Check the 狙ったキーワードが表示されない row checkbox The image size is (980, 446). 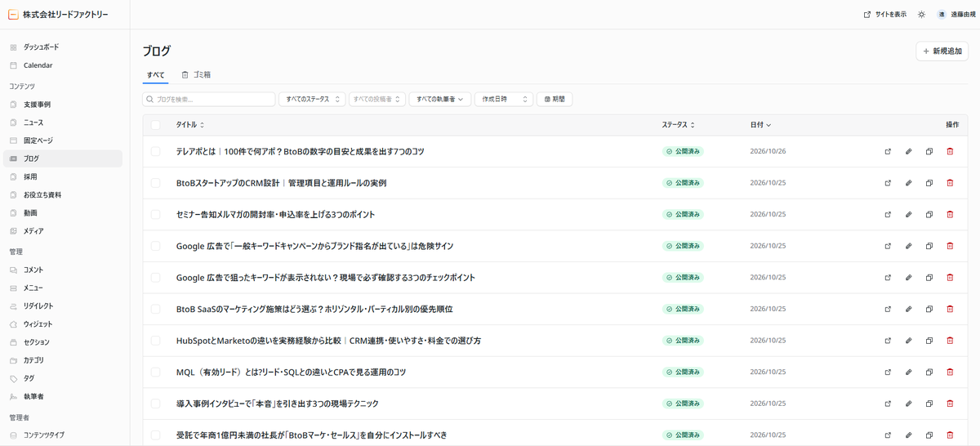(x=156, y=278)
